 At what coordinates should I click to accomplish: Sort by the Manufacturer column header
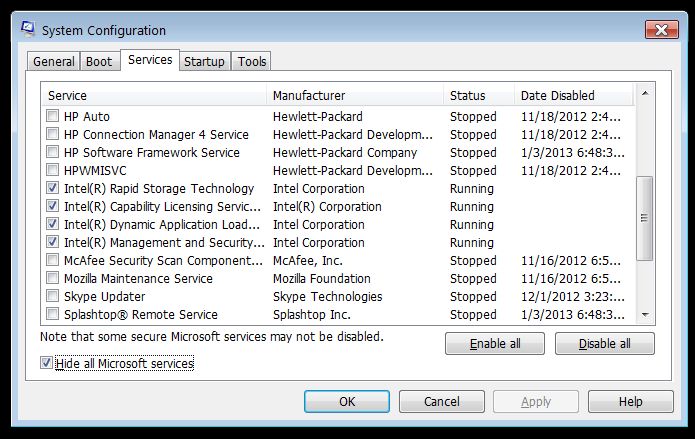tap(355, 95)
